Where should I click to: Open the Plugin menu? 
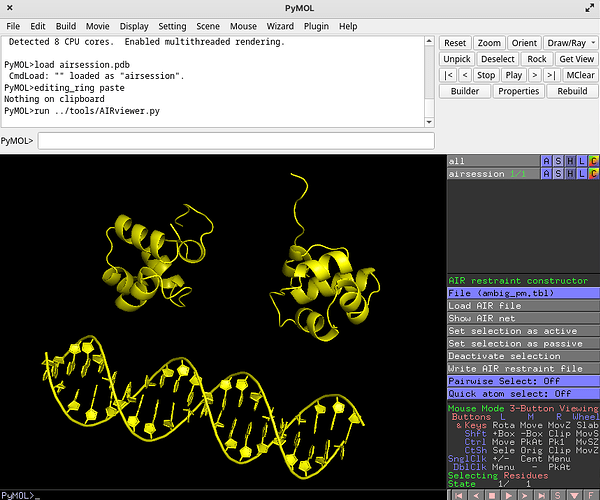click(x=316, y=25)
